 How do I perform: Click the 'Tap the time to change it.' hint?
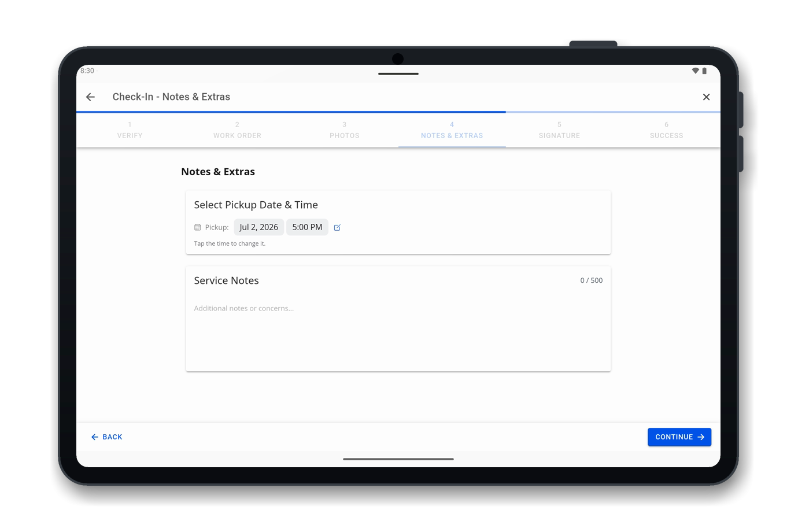230,243
